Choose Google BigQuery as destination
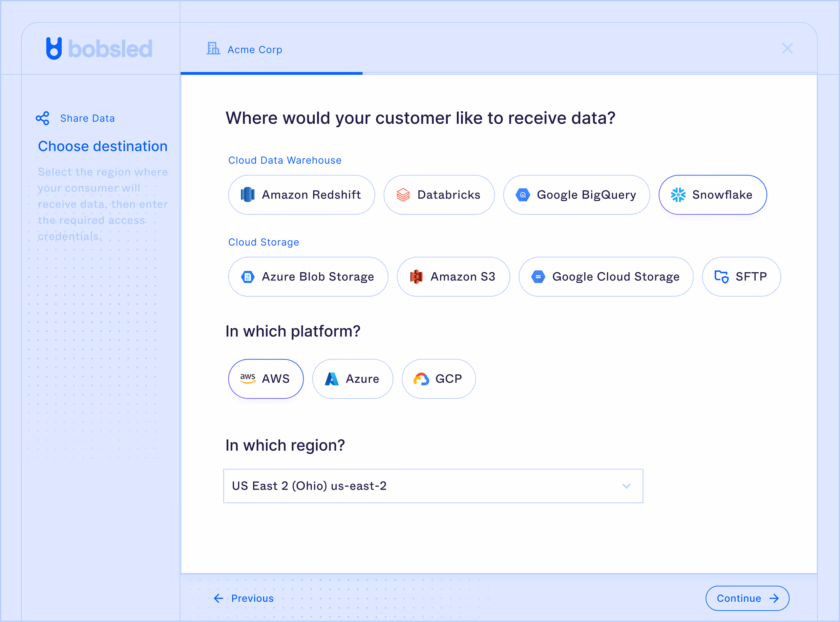The image size is (840, 622). click(x=577, y=195)
